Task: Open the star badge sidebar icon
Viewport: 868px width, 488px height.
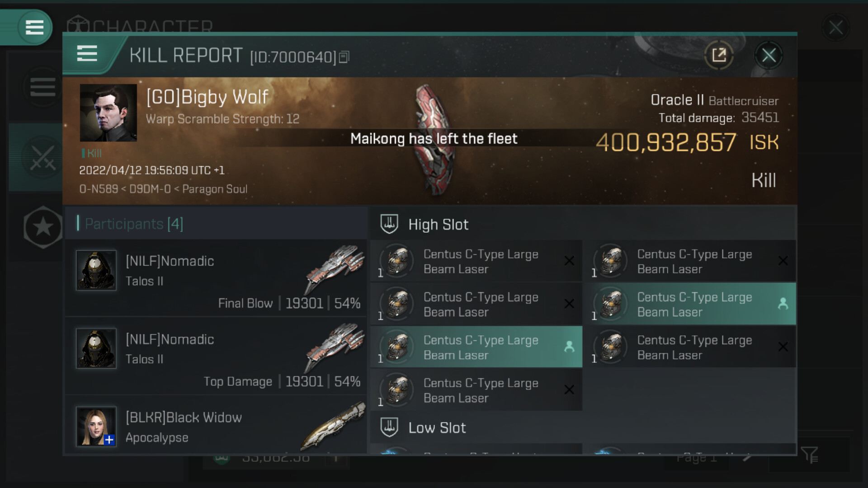Action: click(x=43, y=227)
